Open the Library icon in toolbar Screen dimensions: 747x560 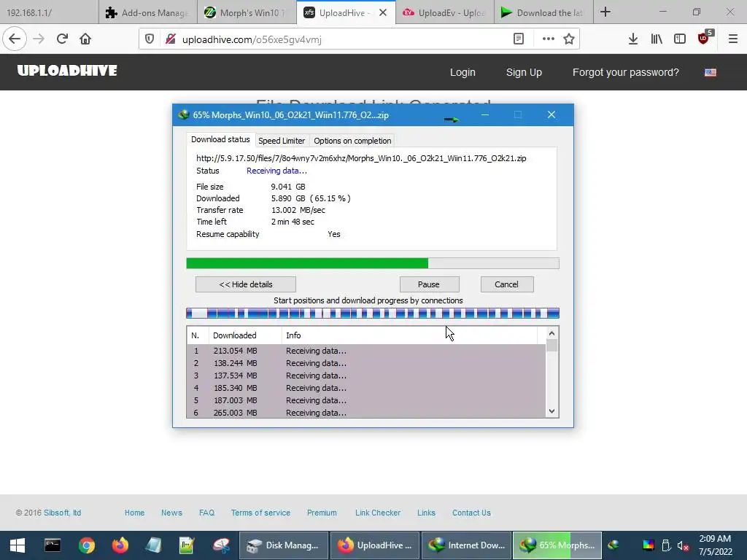[x=657, y=39]
